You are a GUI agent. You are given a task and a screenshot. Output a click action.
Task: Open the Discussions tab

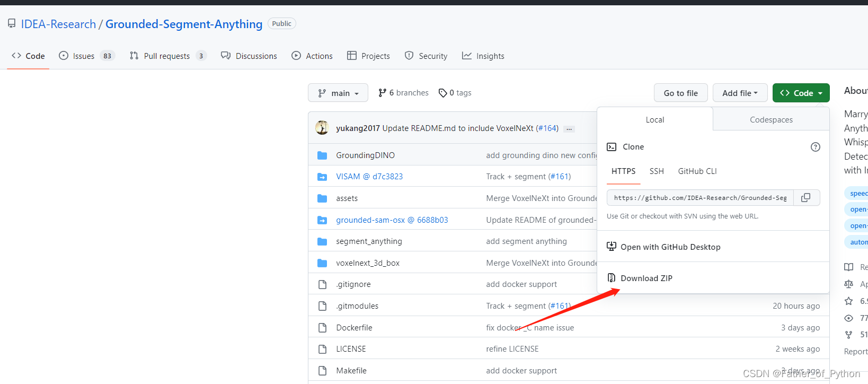click(249, 56)
